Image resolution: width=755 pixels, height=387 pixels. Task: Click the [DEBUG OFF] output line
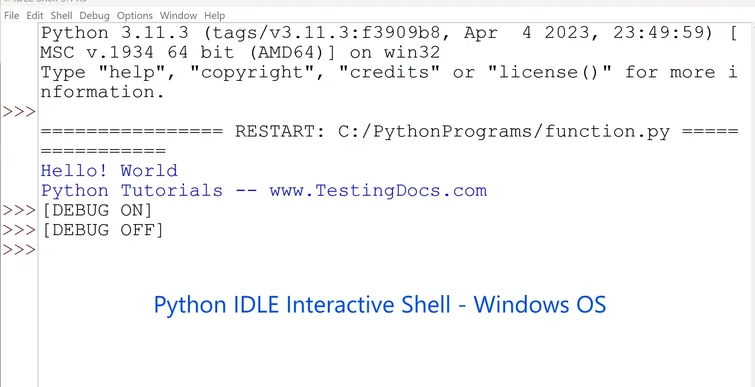(102, 230)
